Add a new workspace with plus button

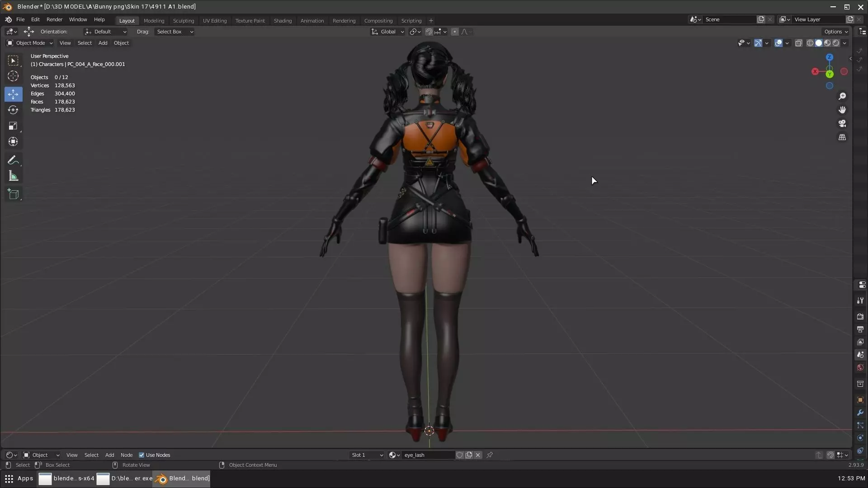point(431,21)
